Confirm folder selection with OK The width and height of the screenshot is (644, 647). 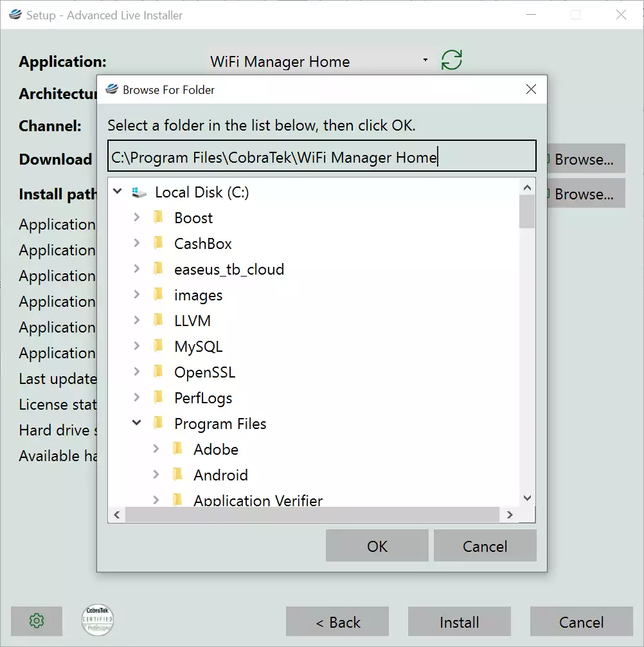pyautogui.click(x=377, y=546)
